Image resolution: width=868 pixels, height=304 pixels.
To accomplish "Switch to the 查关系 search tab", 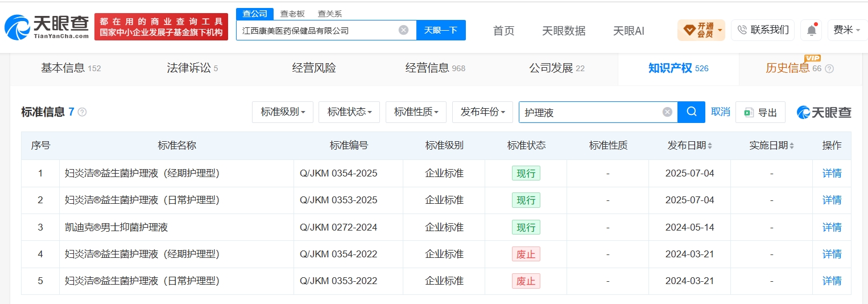I will tap(330, 14).
